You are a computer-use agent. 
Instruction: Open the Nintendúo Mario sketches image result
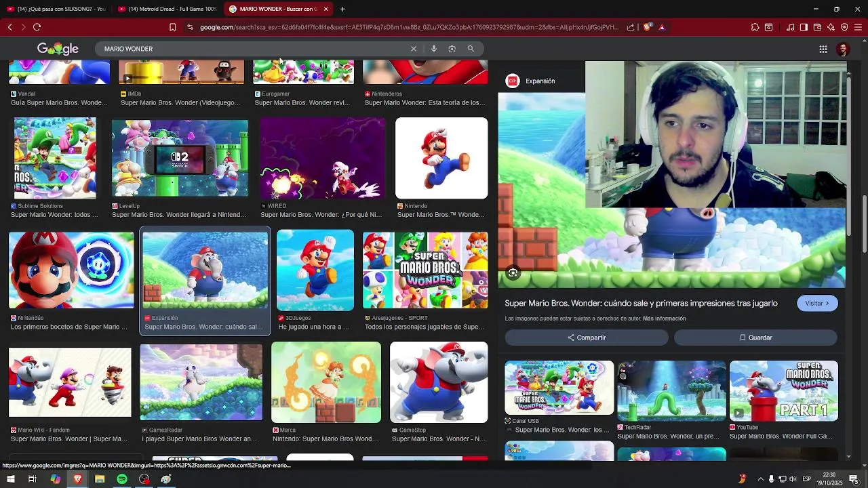[71, 270]
